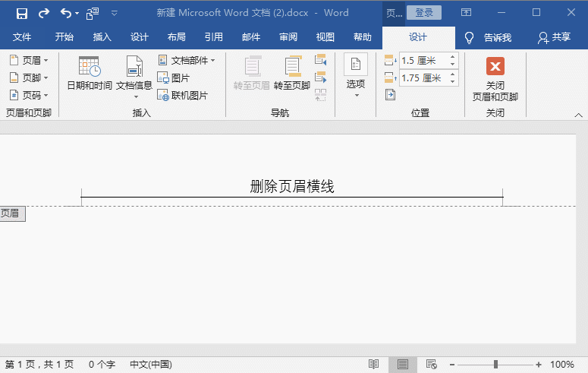This screenshot has width=588, height=373.
Task: Click 关闭页眉和页脚 close button
Action: coord(495,79)
